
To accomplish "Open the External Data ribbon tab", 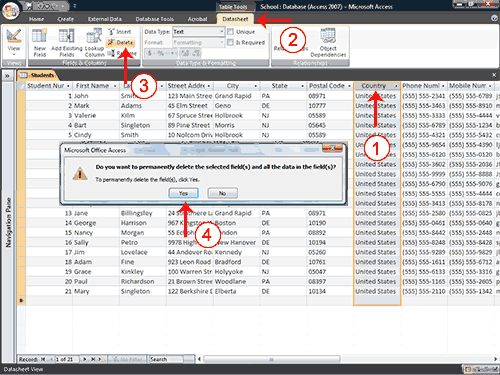I will (x=105, y=19).
